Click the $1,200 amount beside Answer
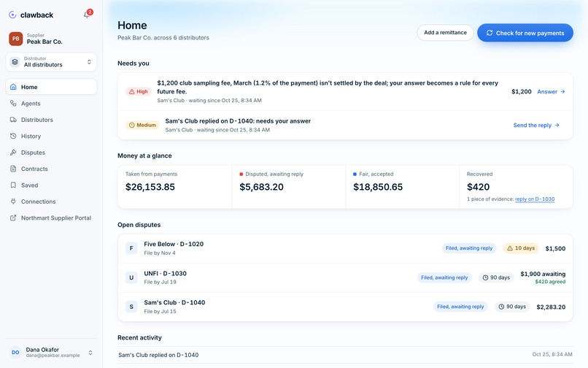This screenshot has width=588, height=368. click(522, 91)
